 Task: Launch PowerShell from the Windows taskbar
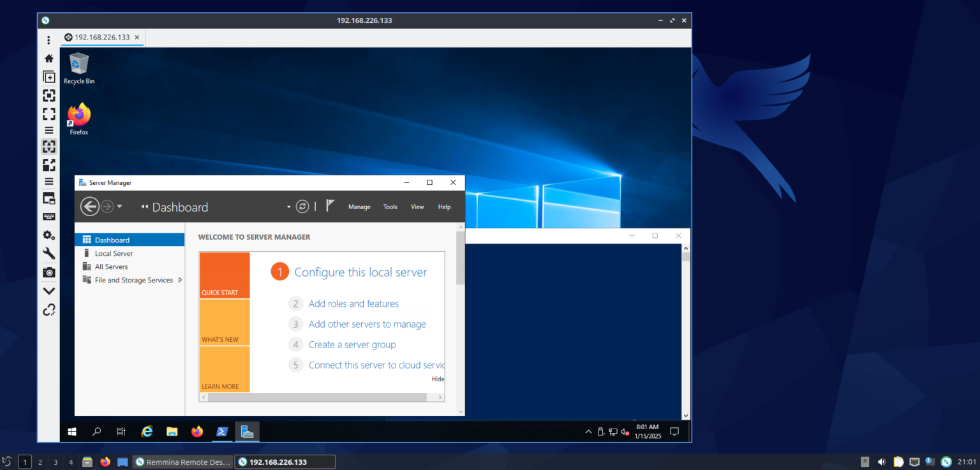tap(222, 432)
